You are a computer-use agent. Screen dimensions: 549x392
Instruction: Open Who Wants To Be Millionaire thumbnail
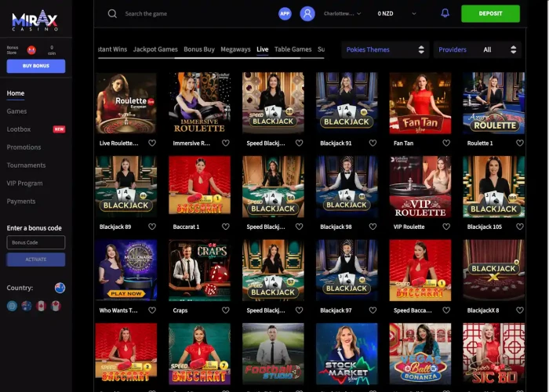126,270
